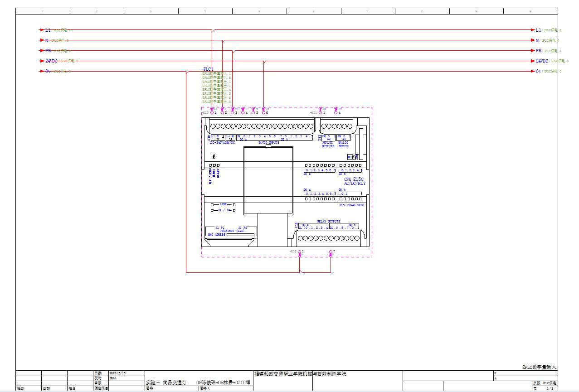The width and height of the screenshot is (579, 392).
Task: Select terminal 6 of connector X10
Action: [263, 112]
